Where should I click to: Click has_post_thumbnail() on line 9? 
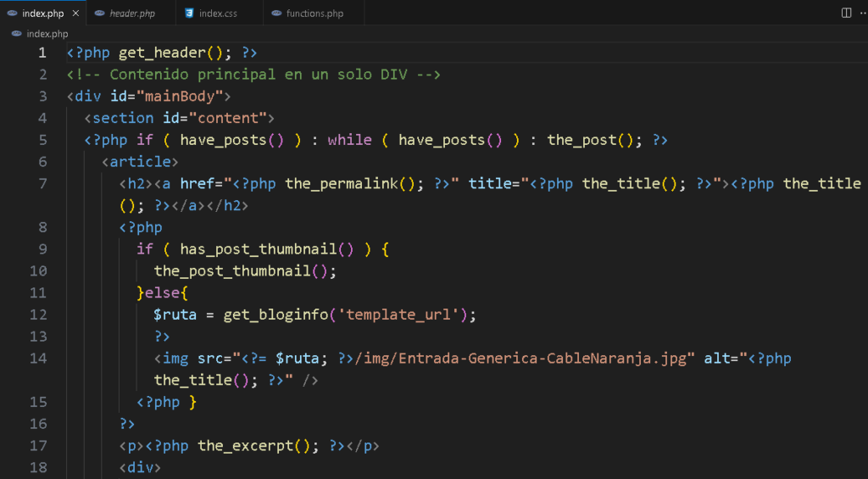[267, 249]
